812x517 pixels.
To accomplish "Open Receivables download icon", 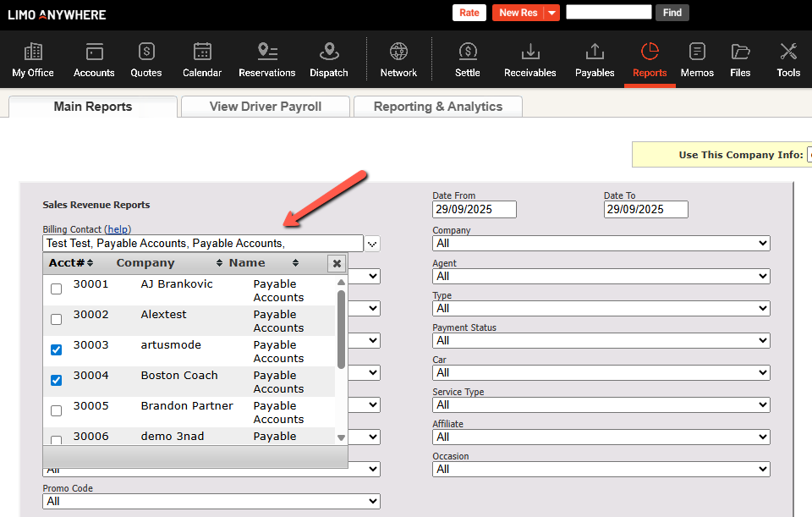I will 529,52.
